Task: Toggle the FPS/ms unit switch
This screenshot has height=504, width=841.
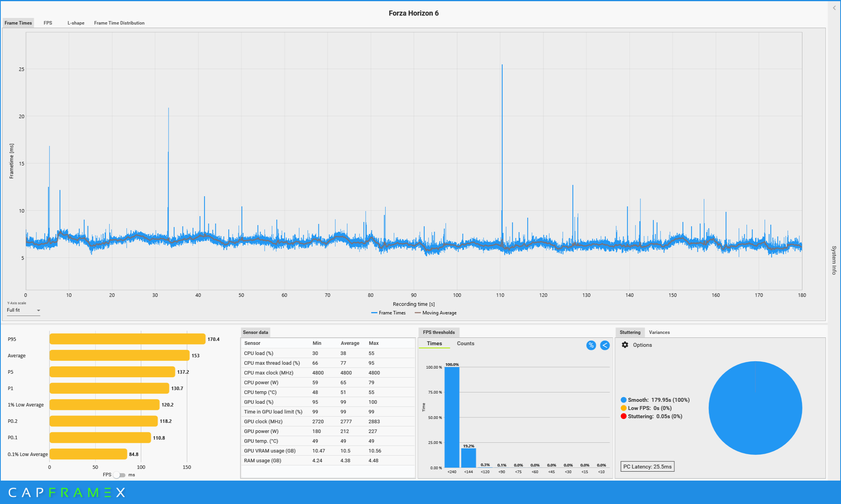Action: [x=119, y=475]
